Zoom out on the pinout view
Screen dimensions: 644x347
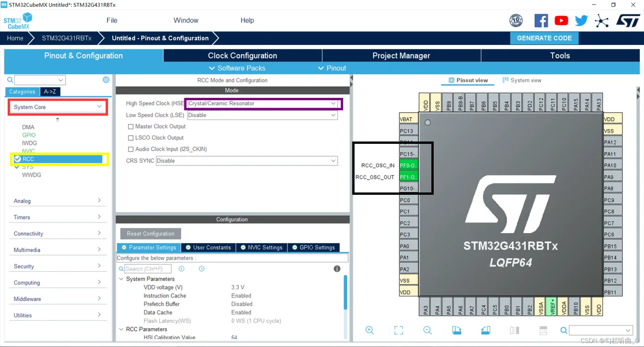pos(427,330)
